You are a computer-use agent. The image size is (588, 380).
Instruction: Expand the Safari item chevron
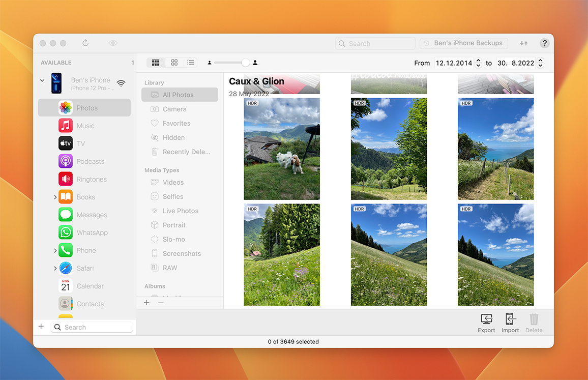tap(55, 268)
